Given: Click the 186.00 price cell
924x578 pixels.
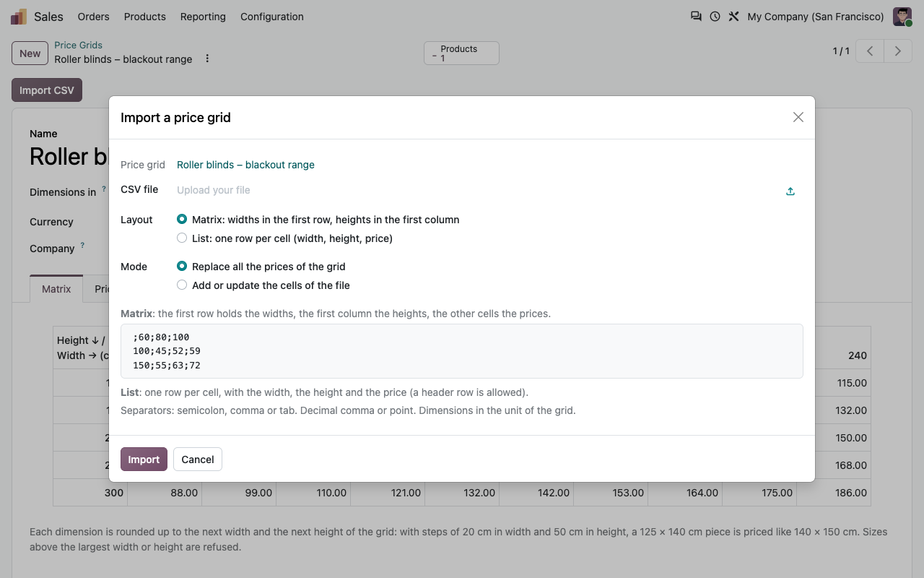Looking at the screenshot, I should coord(834,493).
